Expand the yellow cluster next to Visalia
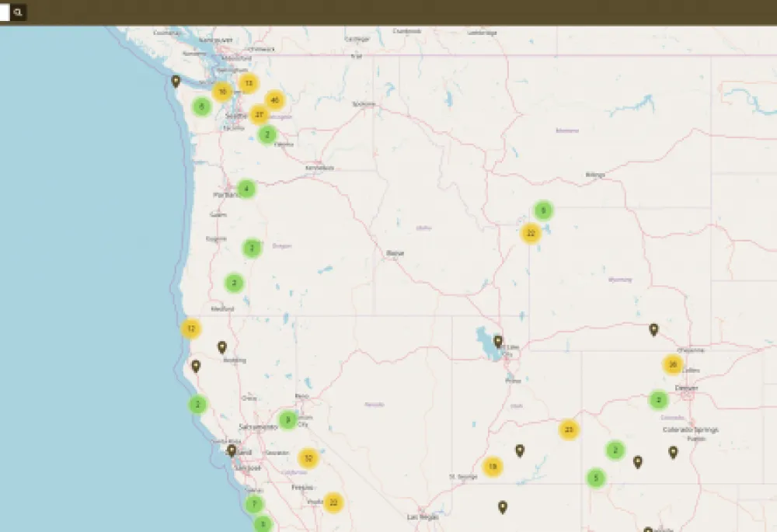 click(333, 502)
